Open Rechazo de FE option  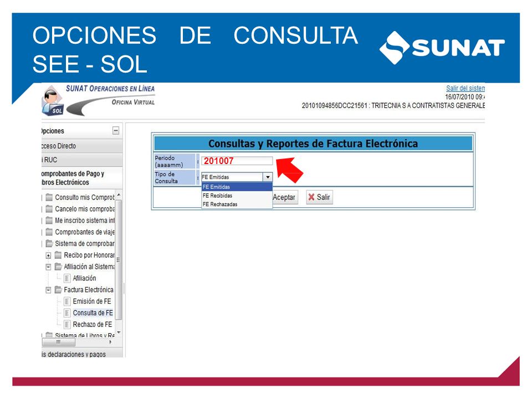coord(93,324)
